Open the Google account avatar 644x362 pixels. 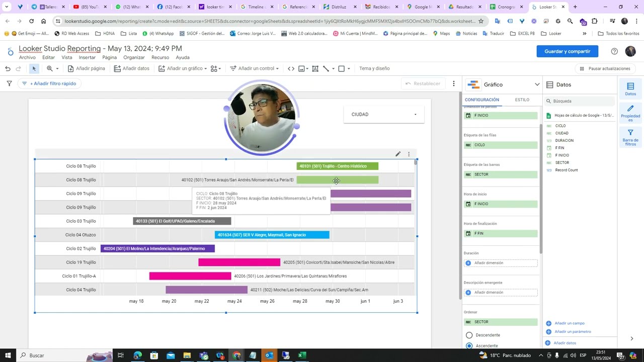[x=630, y=51]
